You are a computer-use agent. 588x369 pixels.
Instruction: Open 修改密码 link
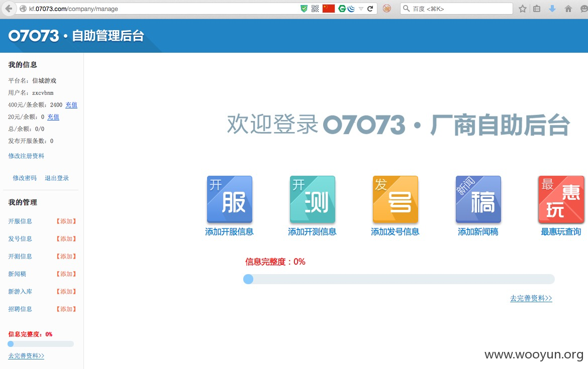(x=25, y=178)
